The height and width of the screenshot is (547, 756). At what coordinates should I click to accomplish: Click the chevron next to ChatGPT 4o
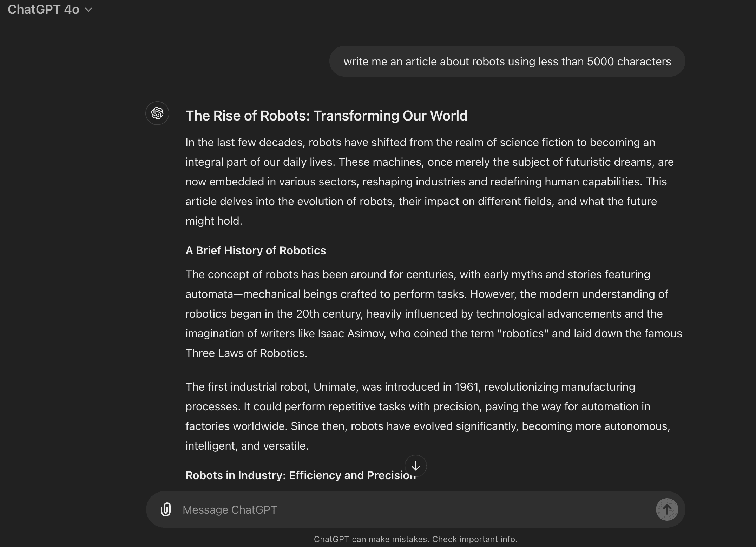[89, 10]
